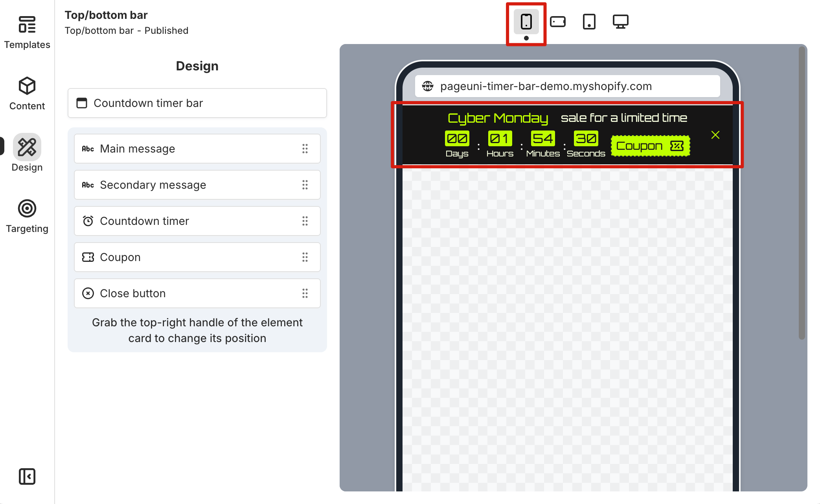
Task: Open Secondary message element card
Action: point(197,185)
